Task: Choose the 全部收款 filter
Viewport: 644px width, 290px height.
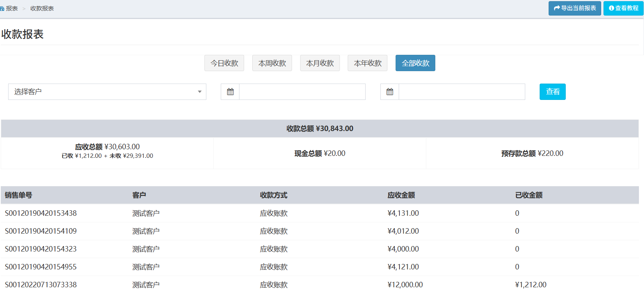Action: [415, 63]
